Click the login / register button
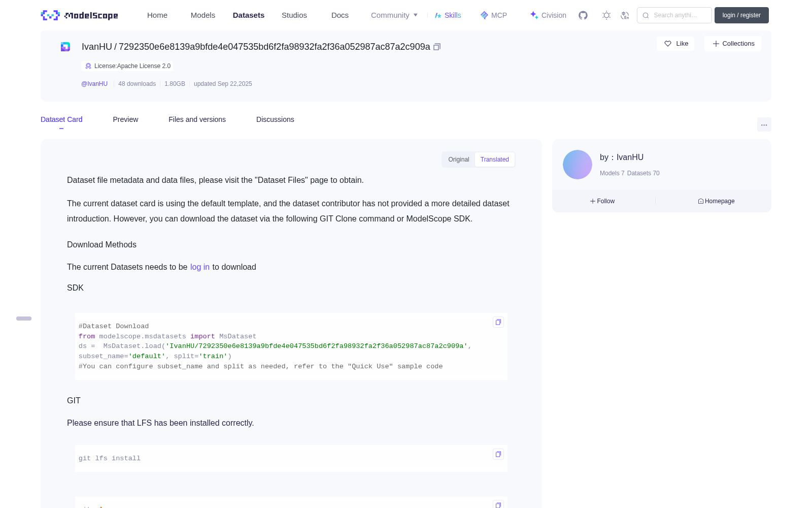 [741, 15]
